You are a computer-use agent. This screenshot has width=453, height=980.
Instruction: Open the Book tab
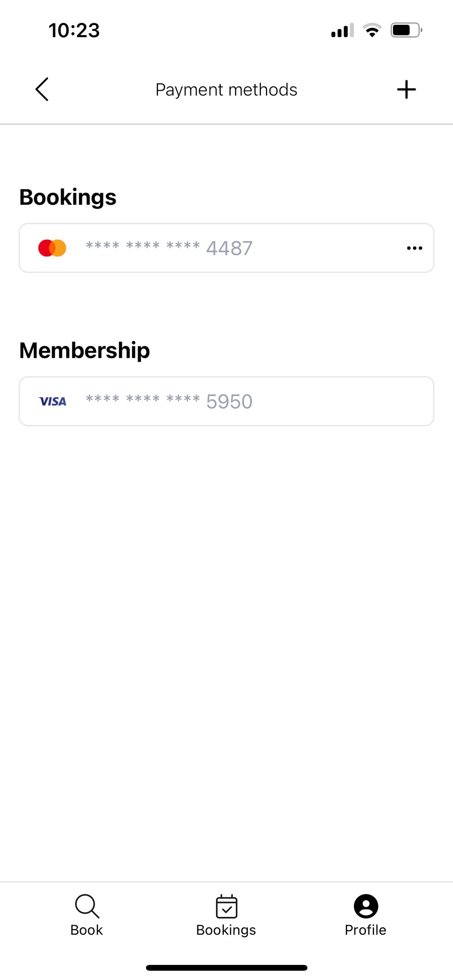click(87, 915)
